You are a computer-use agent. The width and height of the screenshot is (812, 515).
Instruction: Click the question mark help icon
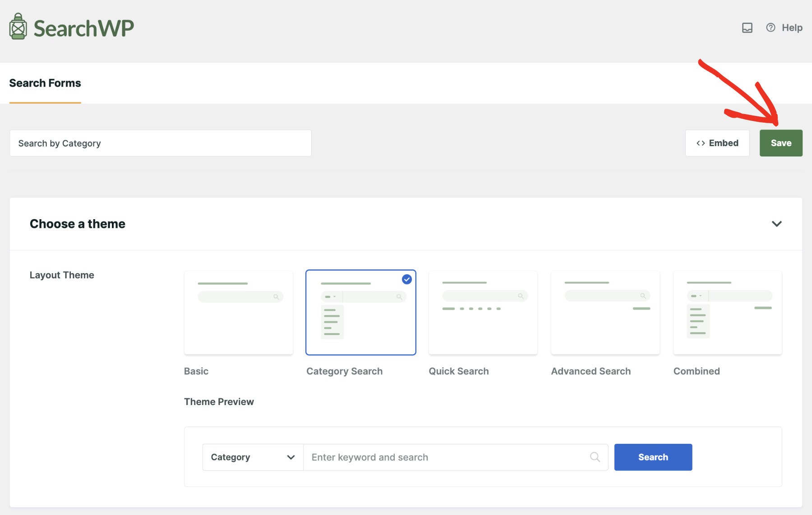tap(770, 28)
